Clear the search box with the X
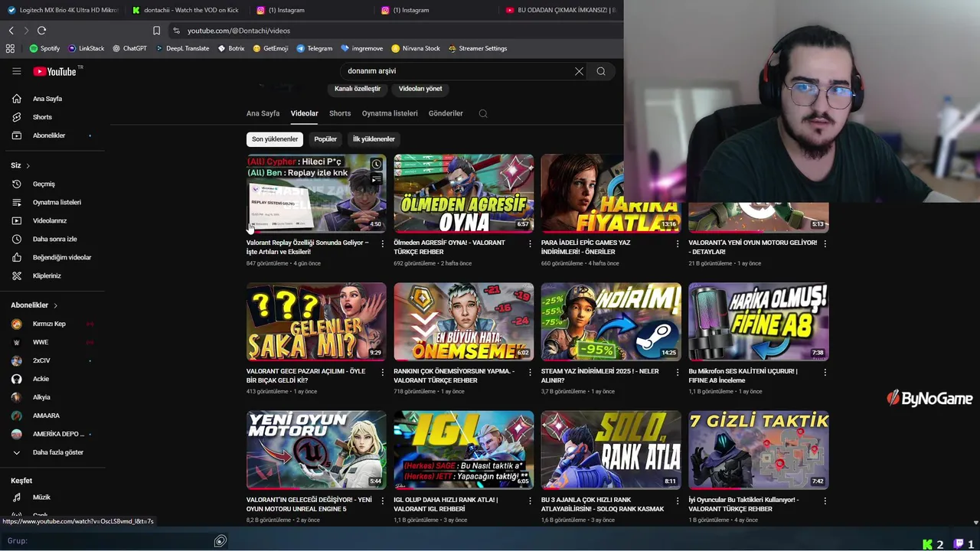 579,71
